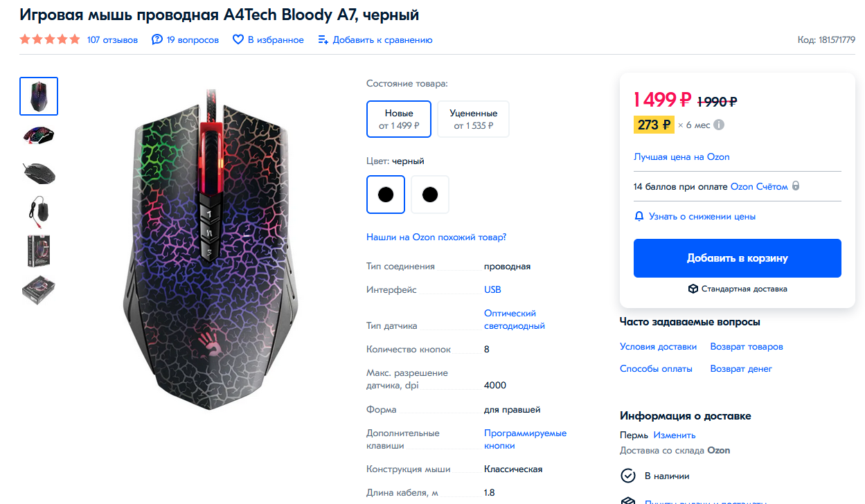The image size is (865, 504).
Task: Click the bell icon for price drop
Action: pyautogui.click(x=639, y=217)
